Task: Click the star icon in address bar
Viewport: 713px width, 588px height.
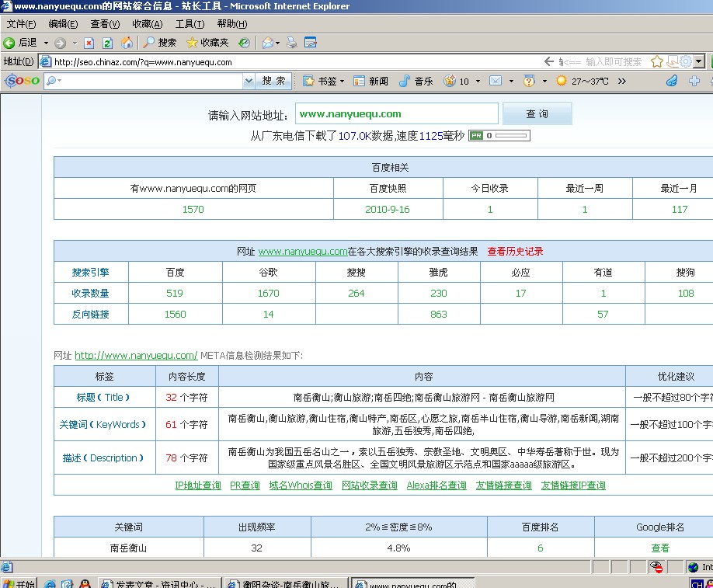Action: [x=656, y=61]
